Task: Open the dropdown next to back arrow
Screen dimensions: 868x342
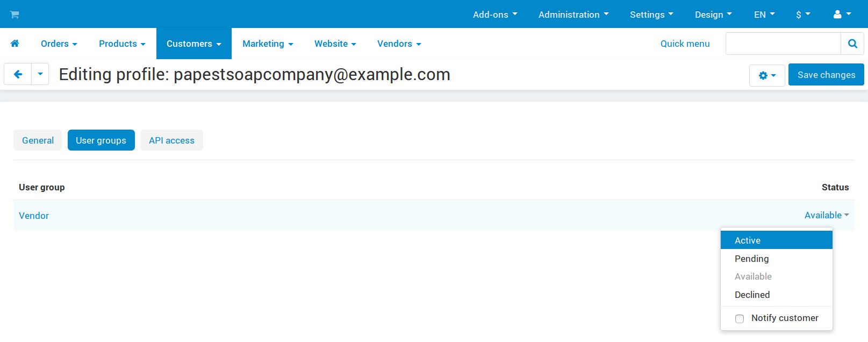Action: point(40,74)
